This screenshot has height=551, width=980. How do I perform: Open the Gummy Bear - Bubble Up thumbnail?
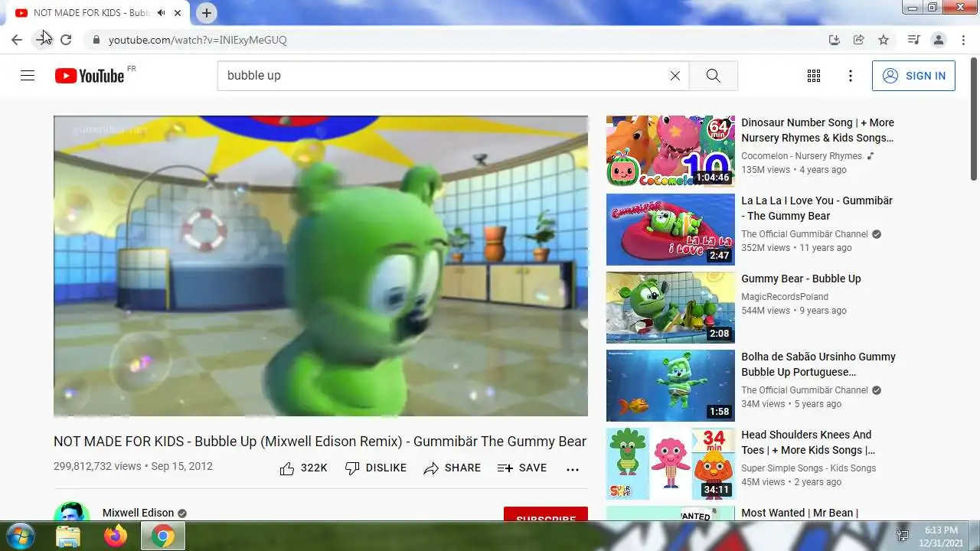click(671, 308)
